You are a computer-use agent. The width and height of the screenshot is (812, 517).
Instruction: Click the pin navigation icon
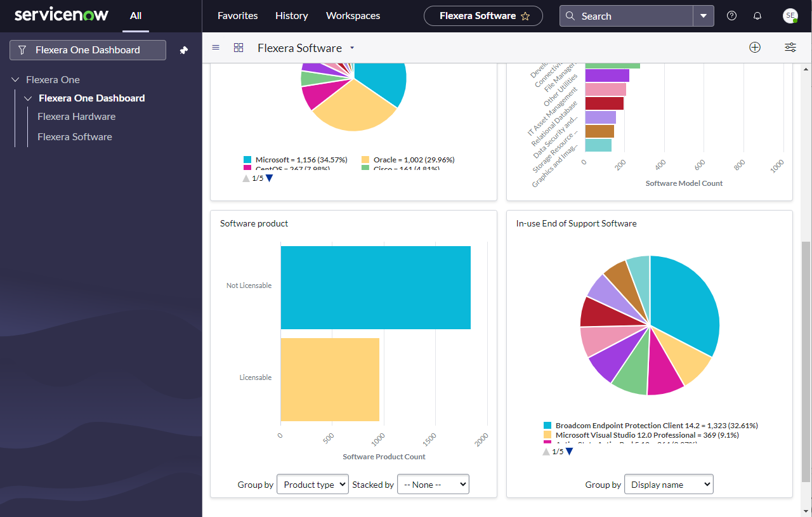(184, 50)
